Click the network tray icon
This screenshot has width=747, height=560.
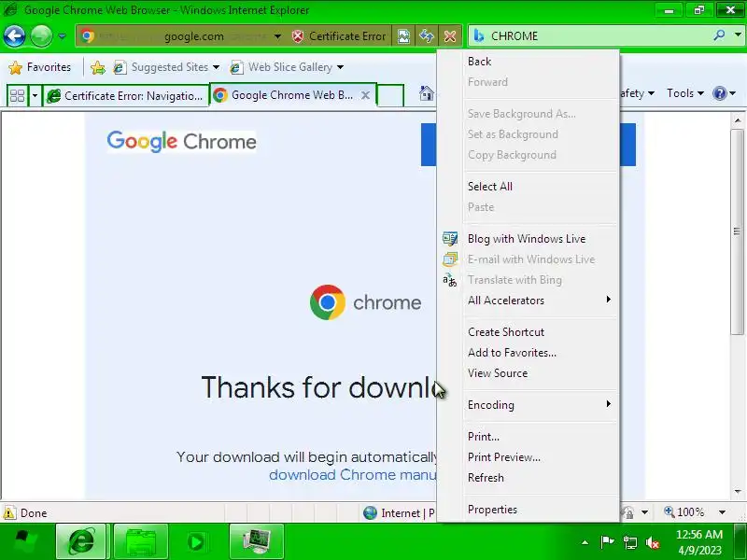(x=629, y=542)
